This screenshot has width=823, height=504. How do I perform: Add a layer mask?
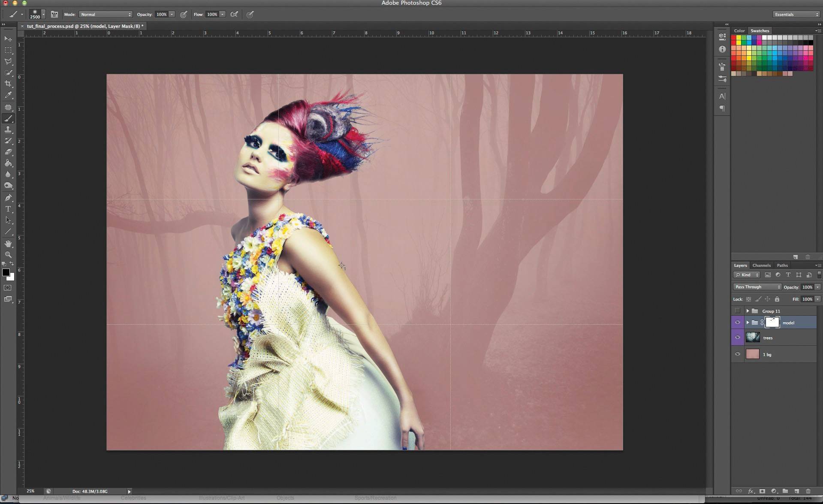(x=762, y=491)
